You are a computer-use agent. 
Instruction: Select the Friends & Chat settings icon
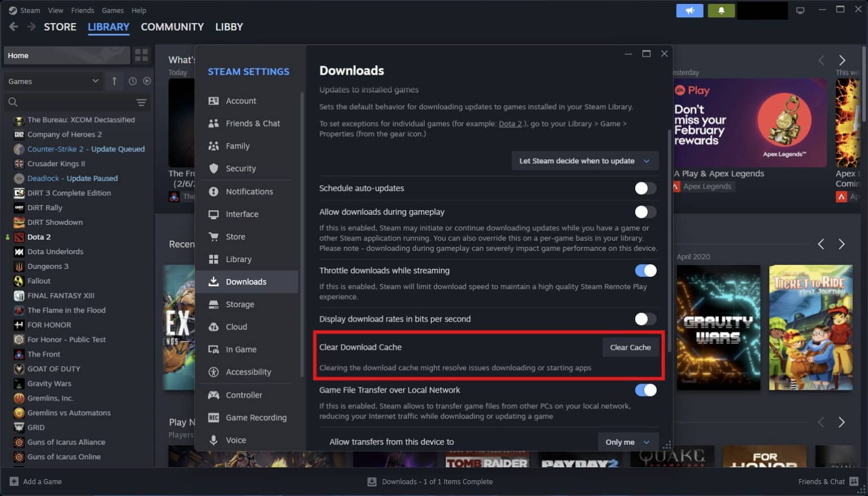[214, 123]
